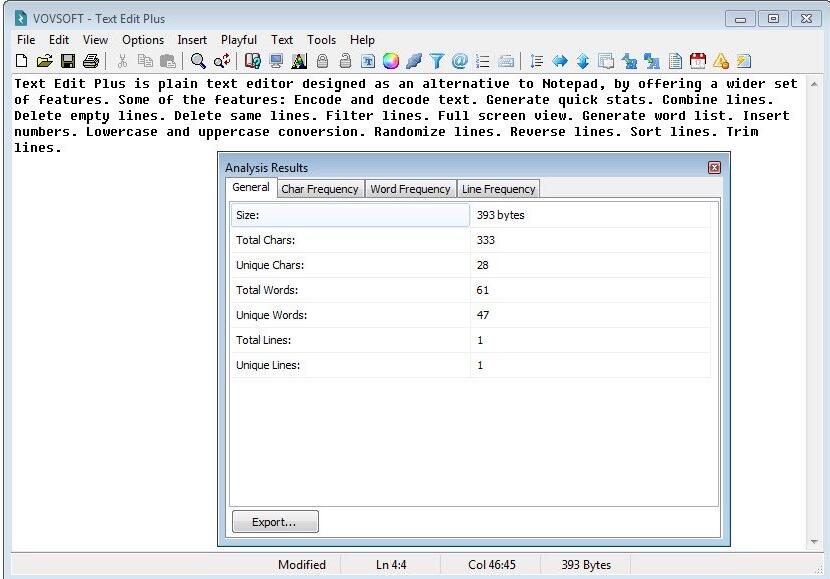Click the 61 total words value
The width and height of the screenshot is (830, 579).
point(590,290)
